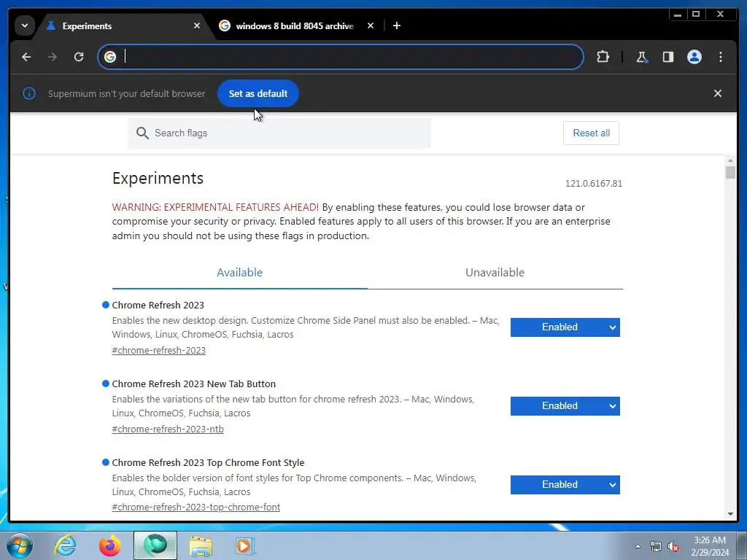
Task: Open the Extensions puzzle icon
Action: click(603, 57)
